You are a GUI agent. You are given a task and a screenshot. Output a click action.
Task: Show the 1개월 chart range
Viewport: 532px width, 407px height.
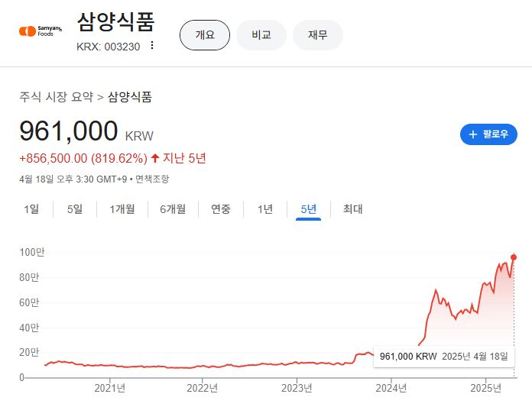pyautogui.click(x=122, y=209)
